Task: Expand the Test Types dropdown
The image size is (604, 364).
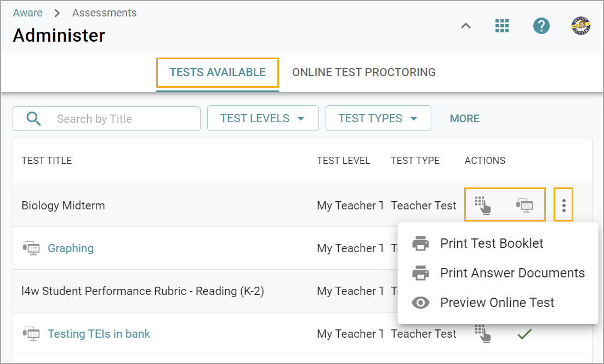Action: (378, 118)
